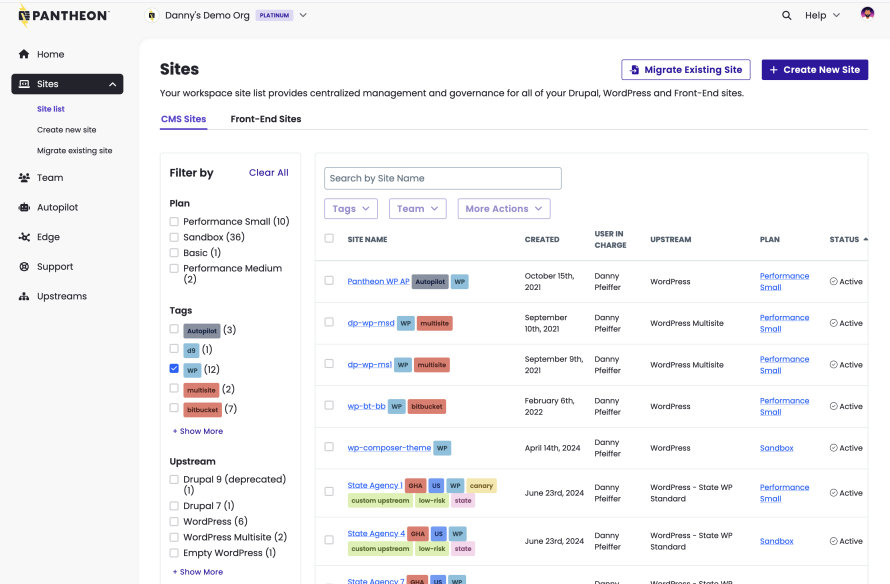Open Site list in sidebar
This screenshot has width=890, height=584.
tap(51, 109)
